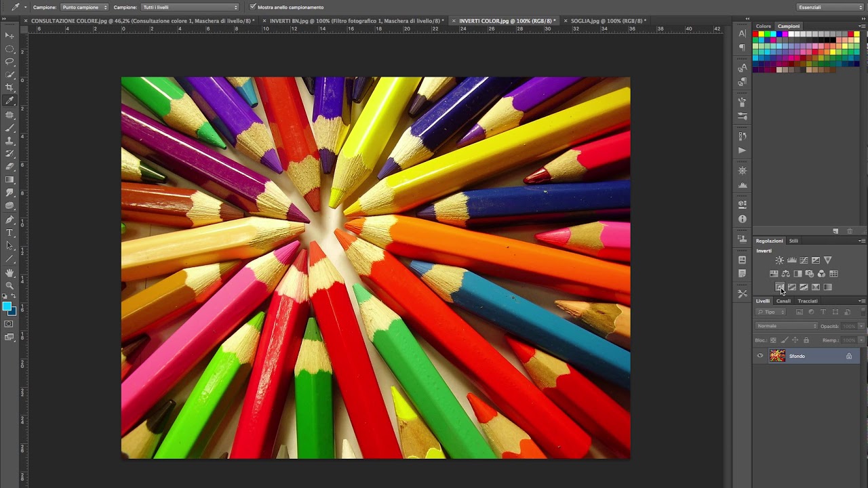Screen dimensions: 868x488
Task: Toggle adjustment layer filter in Livelli
Action: tap(811, 312)
